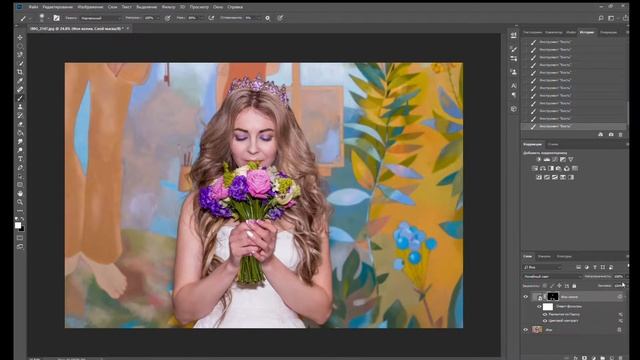Turn layer filtering on or off
This screenshot has width=640, height=360.
(628, 267)
